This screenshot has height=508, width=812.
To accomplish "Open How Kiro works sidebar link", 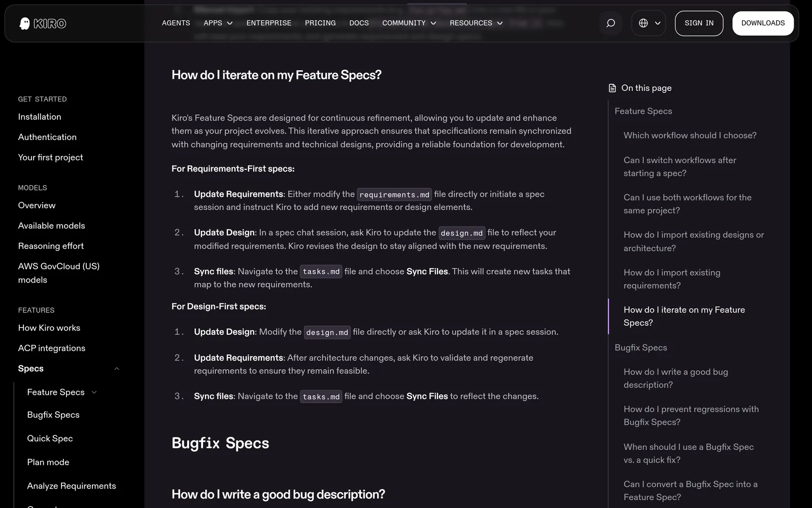I will [x=49, y=328].
